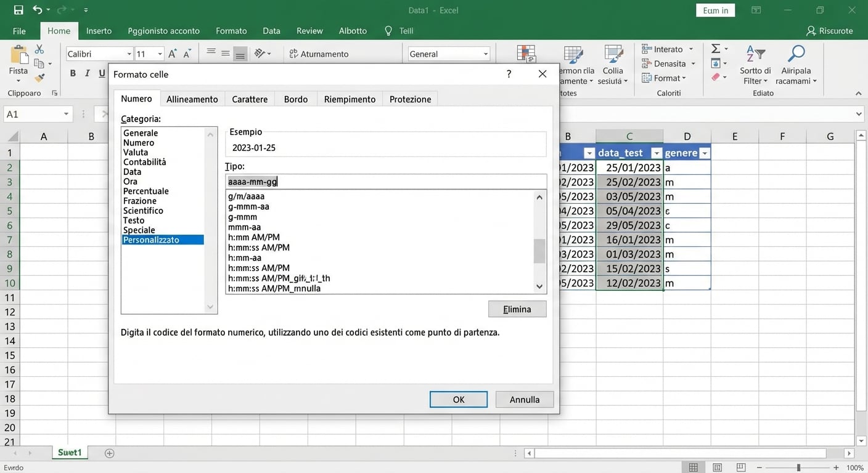Image resolution: width=868 pixels, height=473 pixels.
Task: Switch to the Allineamento tab
Action: (x=192, y=99)
